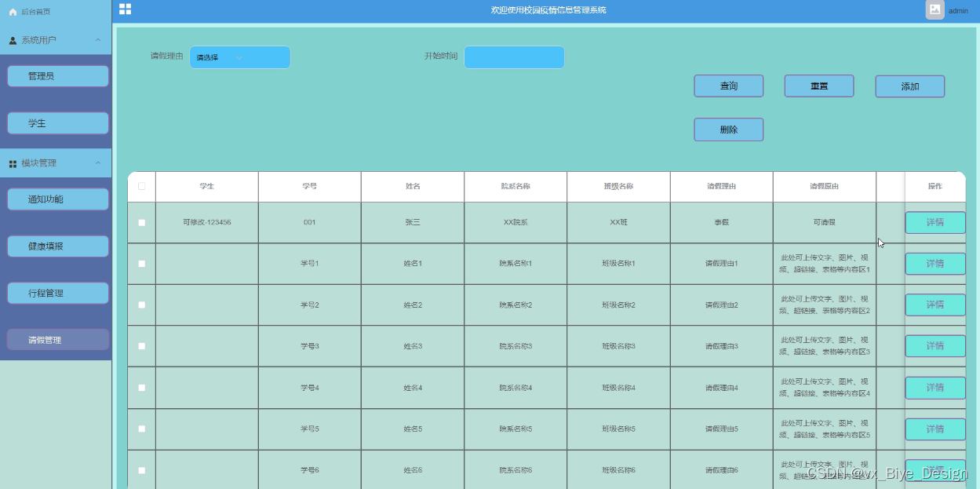
Task: Open the 请假理由 请选择 dropdown
Action: (240, 57)
